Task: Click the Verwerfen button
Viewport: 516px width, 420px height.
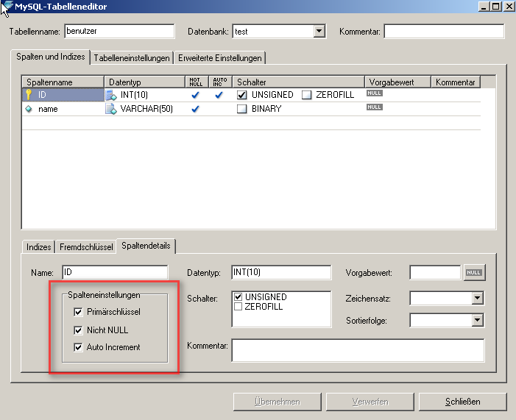Action: coord(370,402)
